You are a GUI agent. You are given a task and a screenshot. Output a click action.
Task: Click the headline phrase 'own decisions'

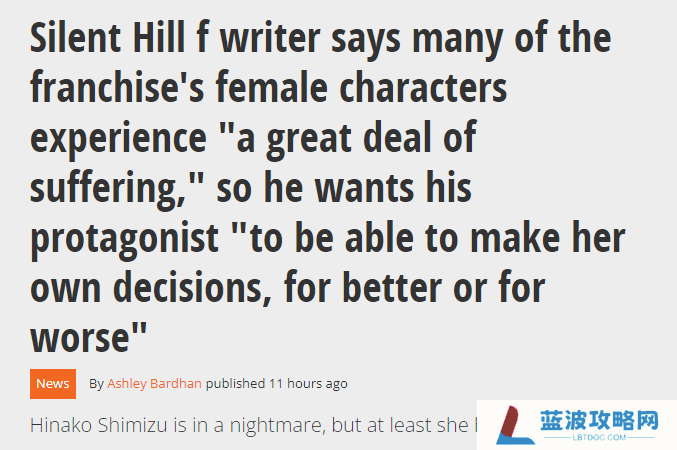(147, 288)
